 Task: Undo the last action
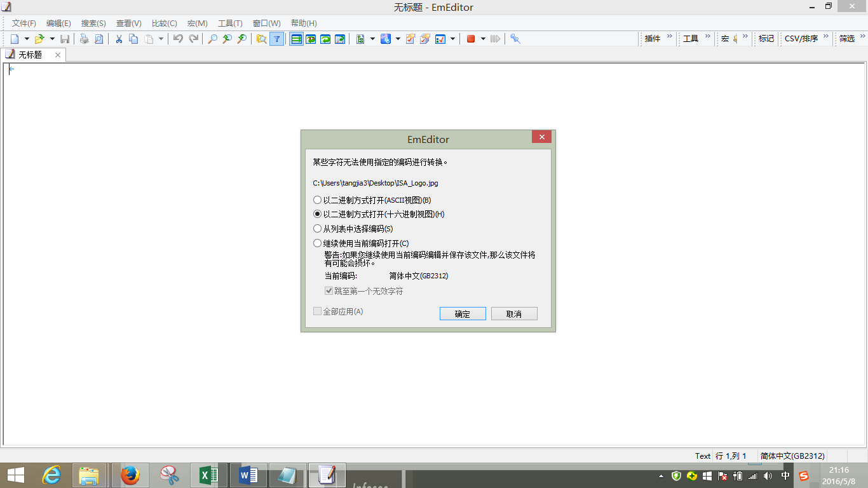pyautogui.click(x=178, y=39)
